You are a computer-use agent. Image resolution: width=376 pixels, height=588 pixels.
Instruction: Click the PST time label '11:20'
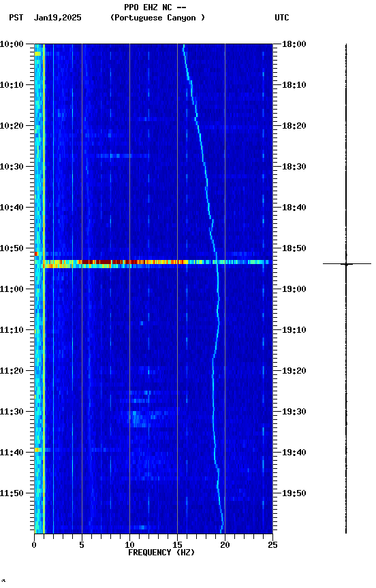point(12,371)
